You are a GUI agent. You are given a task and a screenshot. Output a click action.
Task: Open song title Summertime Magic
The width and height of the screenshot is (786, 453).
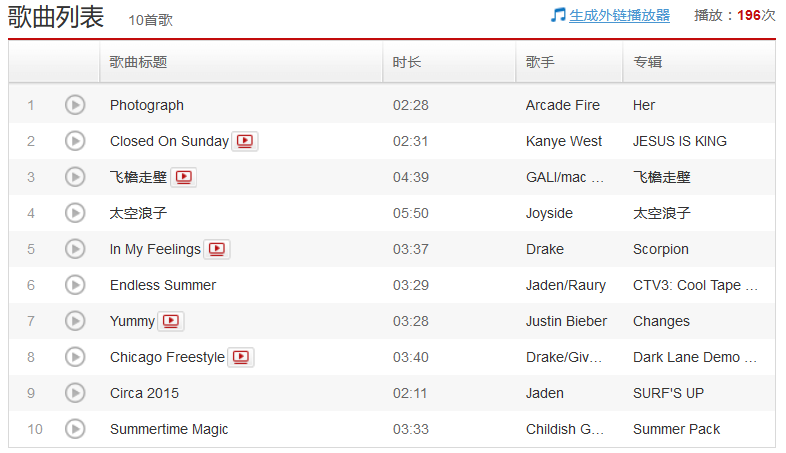169,429
